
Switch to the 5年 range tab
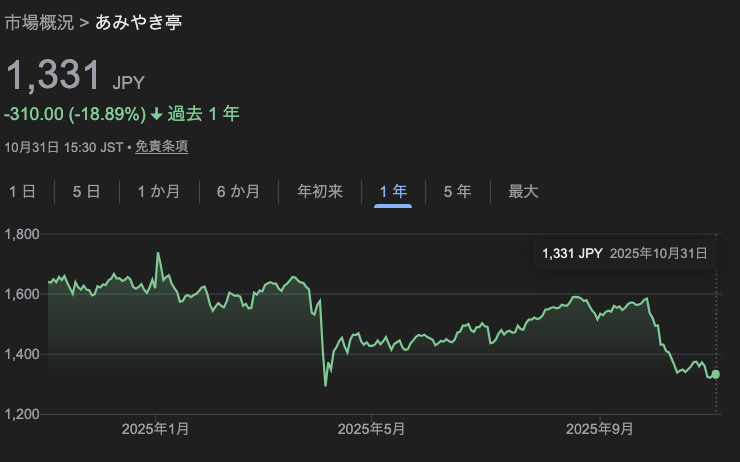pyautogui.click(x=457, y=192)
